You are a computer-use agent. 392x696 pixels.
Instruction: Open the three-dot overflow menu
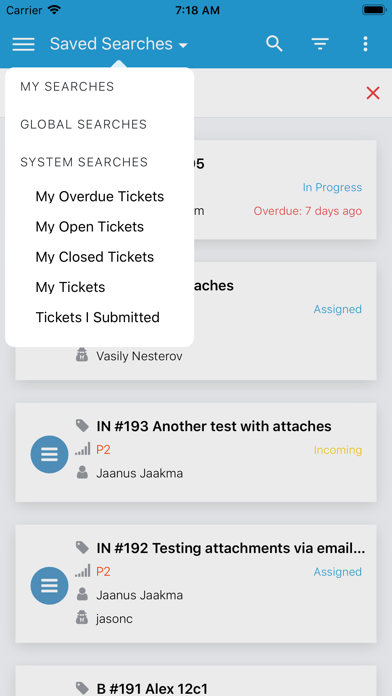[365, 44]
